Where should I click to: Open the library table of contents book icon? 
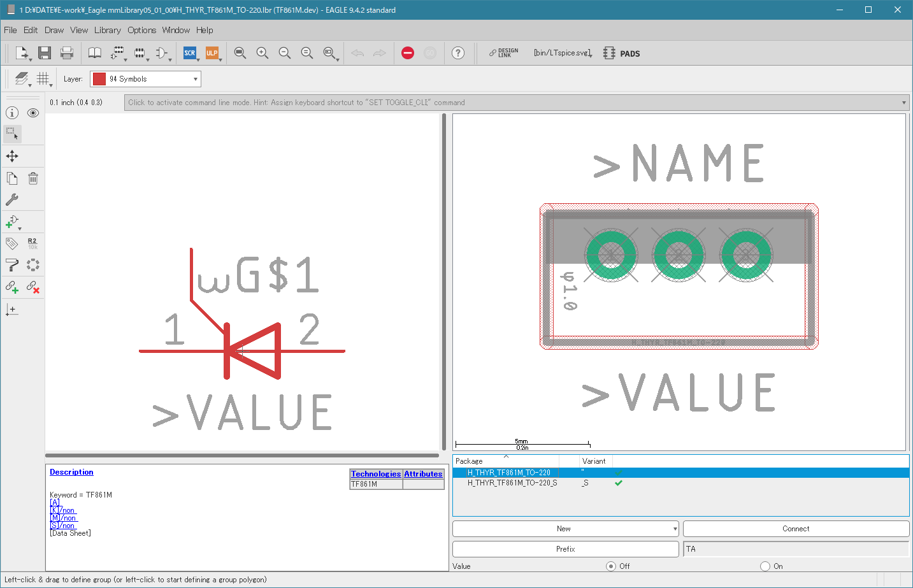94,53
